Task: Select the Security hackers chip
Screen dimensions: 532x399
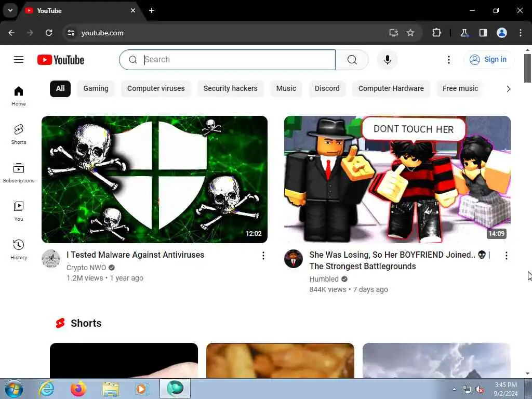Action: [x=230, y=88]
